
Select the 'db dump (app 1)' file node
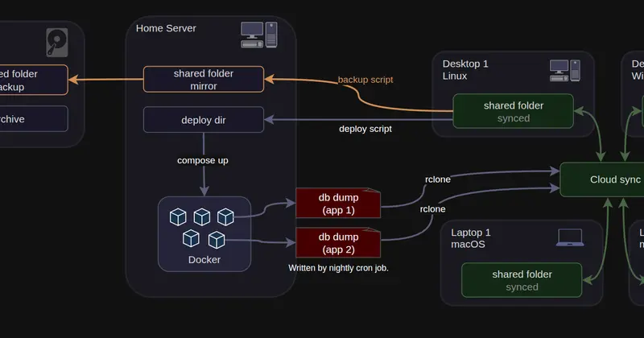tap(338, 204)
